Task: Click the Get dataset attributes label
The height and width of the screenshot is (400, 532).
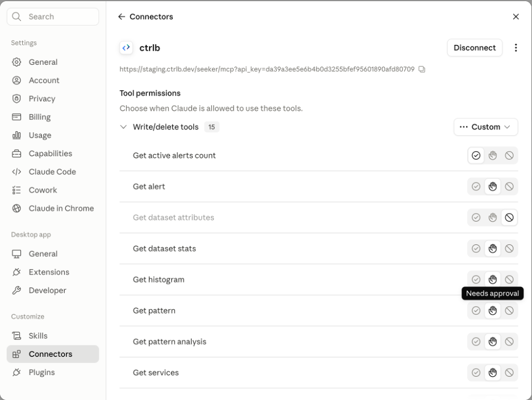Action: (x=173, y=218)
